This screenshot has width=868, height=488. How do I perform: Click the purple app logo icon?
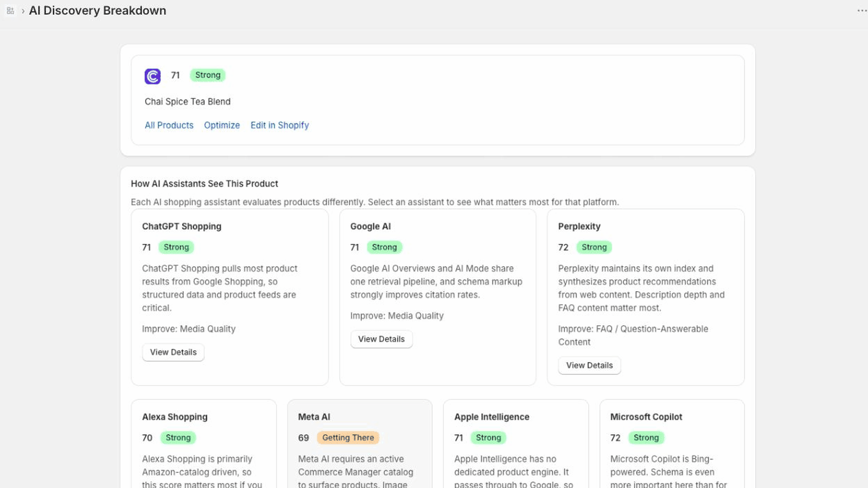coord(152,76)
